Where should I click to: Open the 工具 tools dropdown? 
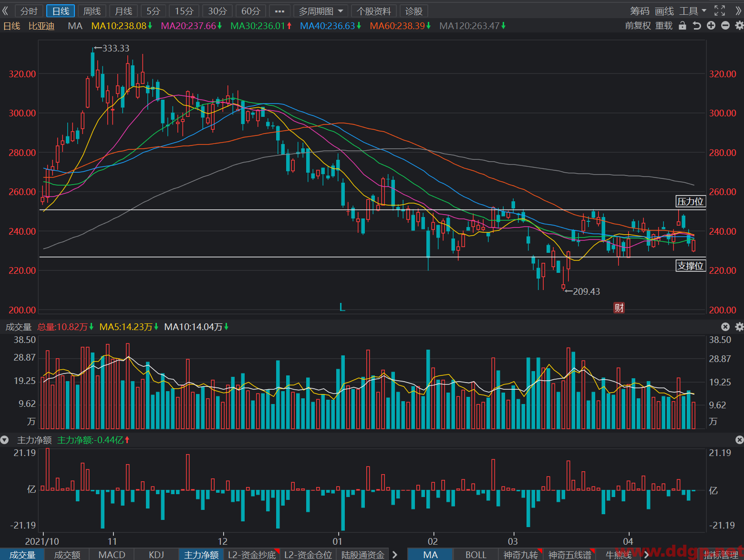pyautogui.click(x=692, y=10)
